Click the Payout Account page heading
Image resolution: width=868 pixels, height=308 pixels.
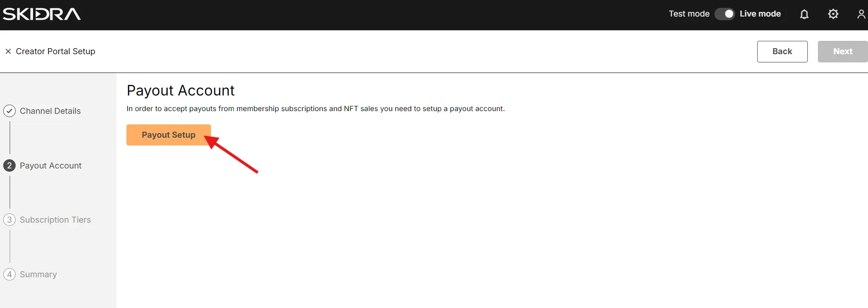click(181, 90)
